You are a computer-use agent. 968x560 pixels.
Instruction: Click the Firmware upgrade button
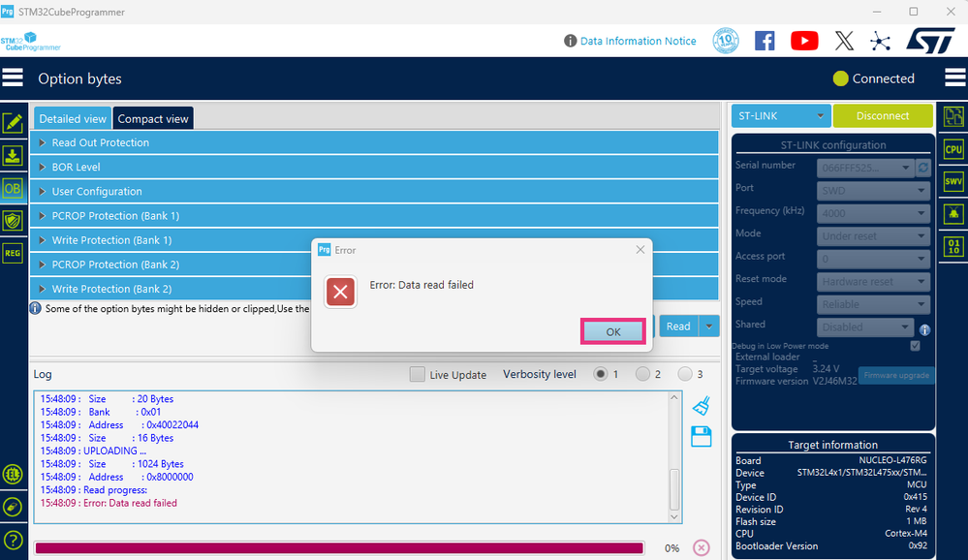tap(896, 375)
